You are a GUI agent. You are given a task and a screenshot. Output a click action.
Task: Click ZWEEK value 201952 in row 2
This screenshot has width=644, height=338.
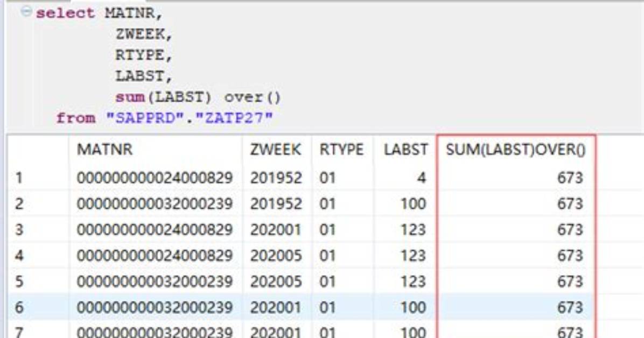(x=276, y=203)
